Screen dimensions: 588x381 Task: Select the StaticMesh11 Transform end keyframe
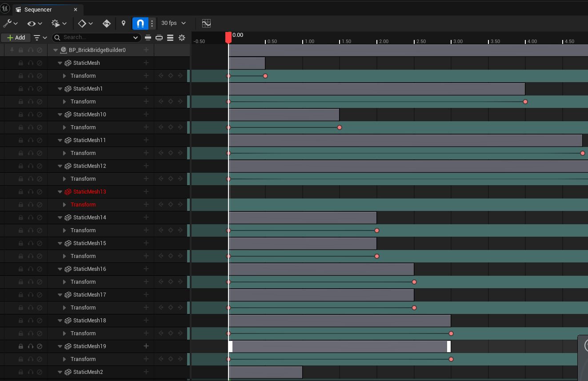click(583, 153)
